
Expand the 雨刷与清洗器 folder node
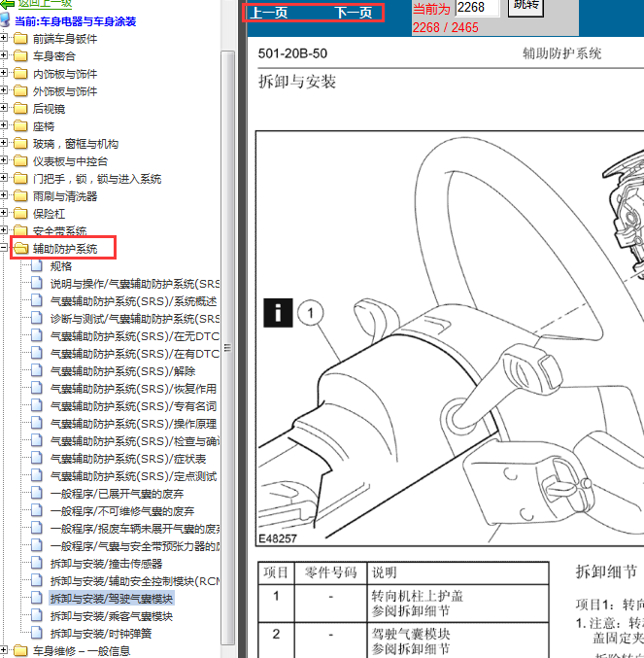[3, 195]
